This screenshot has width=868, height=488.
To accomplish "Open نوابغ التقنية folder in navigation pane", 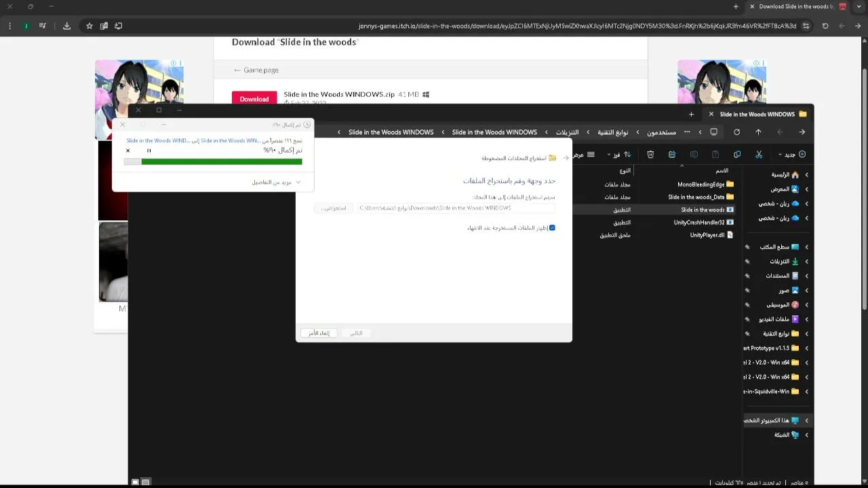I will [781, 333].
